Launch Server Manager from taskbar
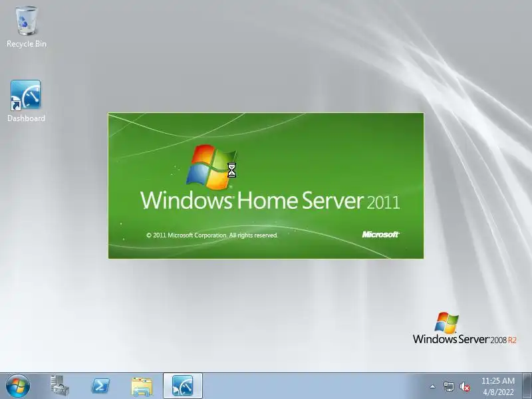The height and width of the screenshot is (399, 532). click(x=59, y=386)
